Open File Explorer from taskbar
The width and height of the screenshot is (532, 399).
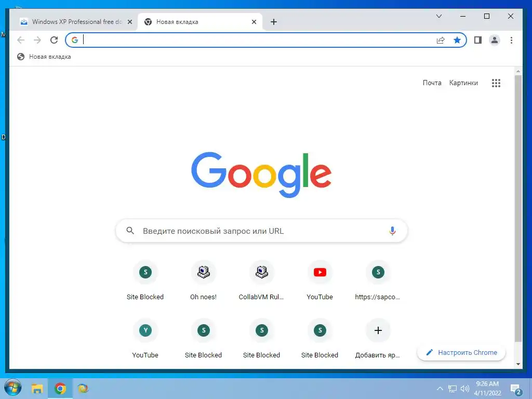click(x=37, y=388)
